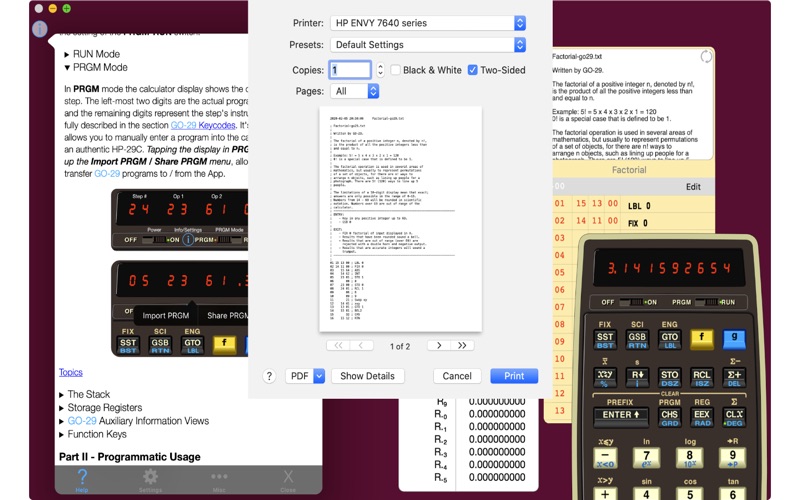The height and width of the screenshot is (500, 800).
Task: Click the blue Print button
Action: click(x=514, y=376)
